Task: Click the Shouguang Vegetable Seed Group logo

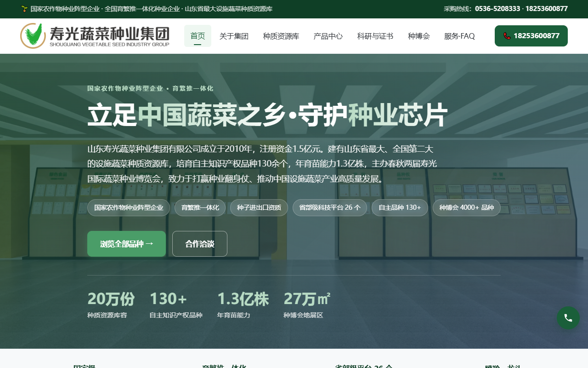Action: [x=95, y=36]
